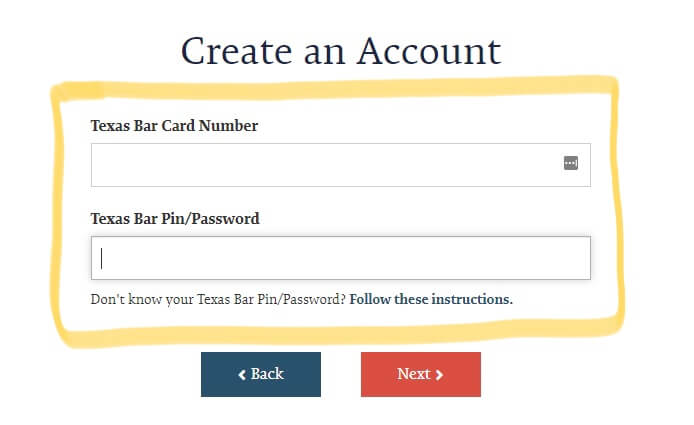Click the blinking text cursor in Pin/Password field
Viewport: 694px width, 425px height.
pyautogui.click(x=101, y=259)
